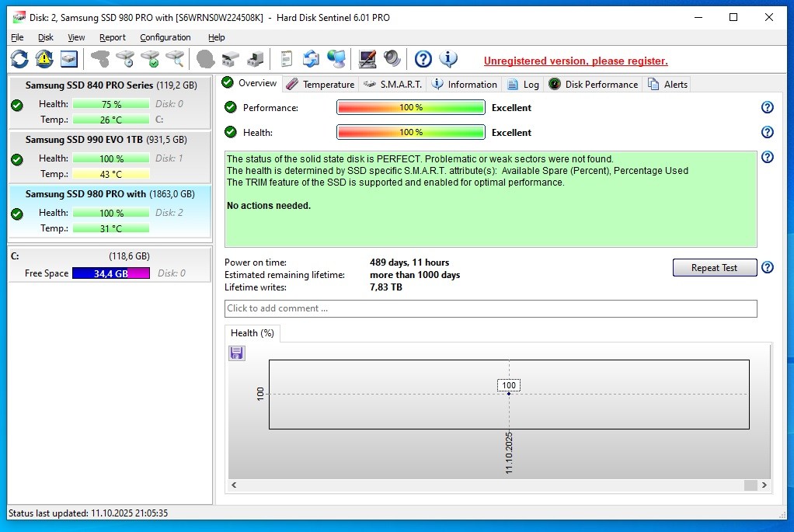Click the C: drive Free Space bar
794x532 pixels.
coord(110,273)
